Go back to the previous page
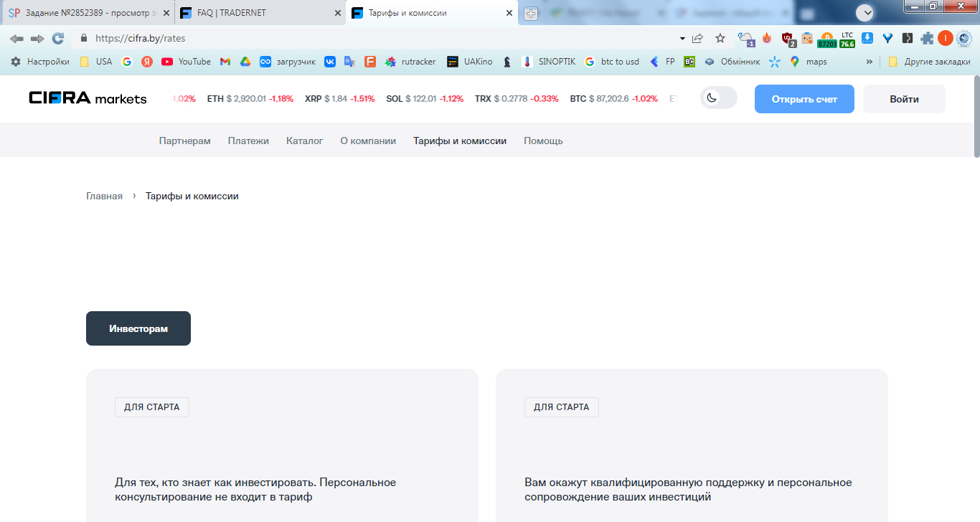This screenshot has height=522, width=980. (x=17, y=39)
